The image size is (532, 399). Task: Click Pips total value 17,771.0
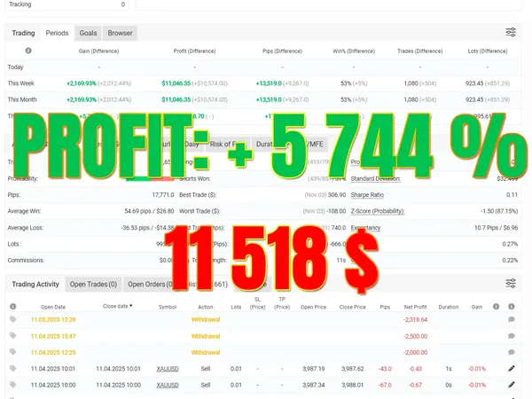[163, 195]
